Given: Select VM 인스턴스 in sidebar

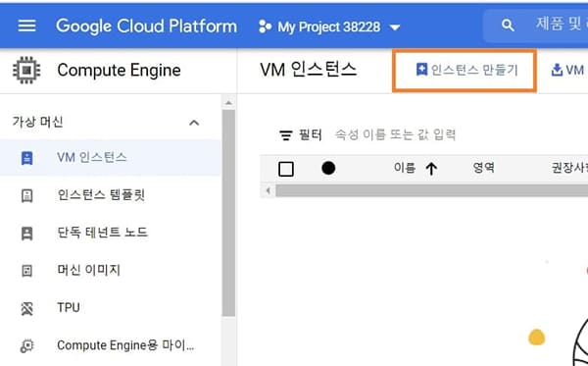Looking at the screenshot, I should [x=110, y=158].
